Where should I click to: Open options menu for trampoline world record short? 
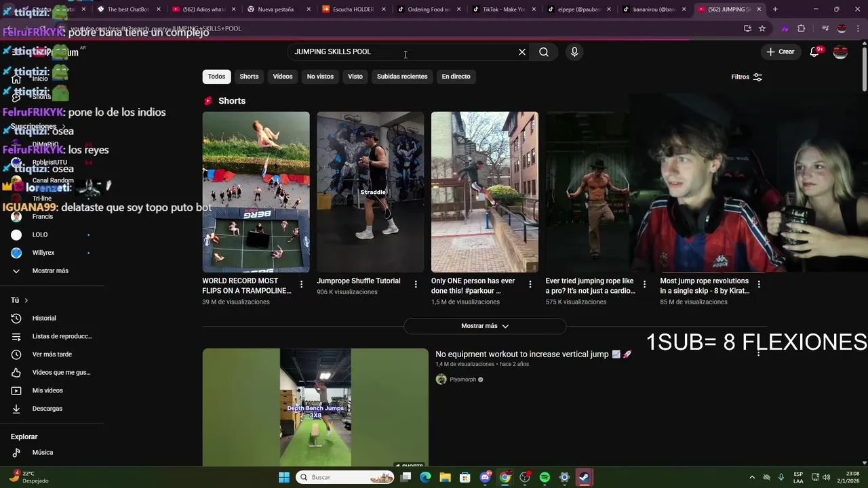click(x=302, y=285)
